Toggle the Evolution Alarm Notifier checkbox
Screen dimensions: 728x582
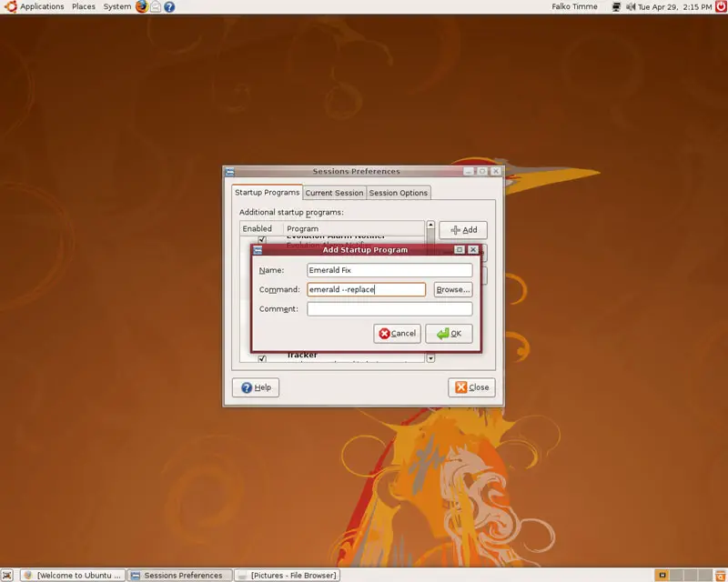pos(262,239)
